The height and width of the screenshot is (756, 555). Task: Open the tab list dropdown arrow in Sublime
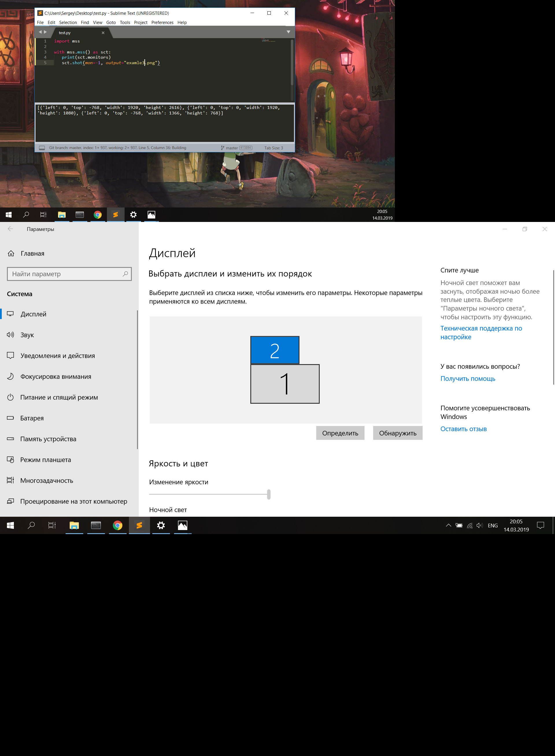pos(288,32)
